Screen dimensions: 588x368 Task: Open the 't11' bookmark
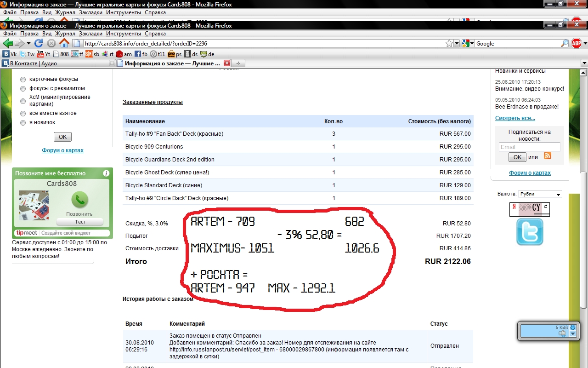pos(158,54)
